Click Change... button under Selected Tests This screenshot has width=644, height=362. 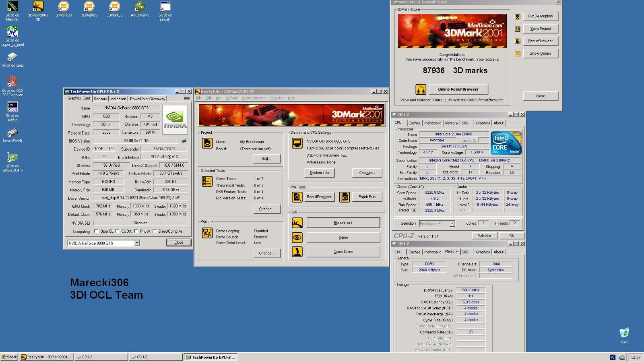(x=267, y=209)
